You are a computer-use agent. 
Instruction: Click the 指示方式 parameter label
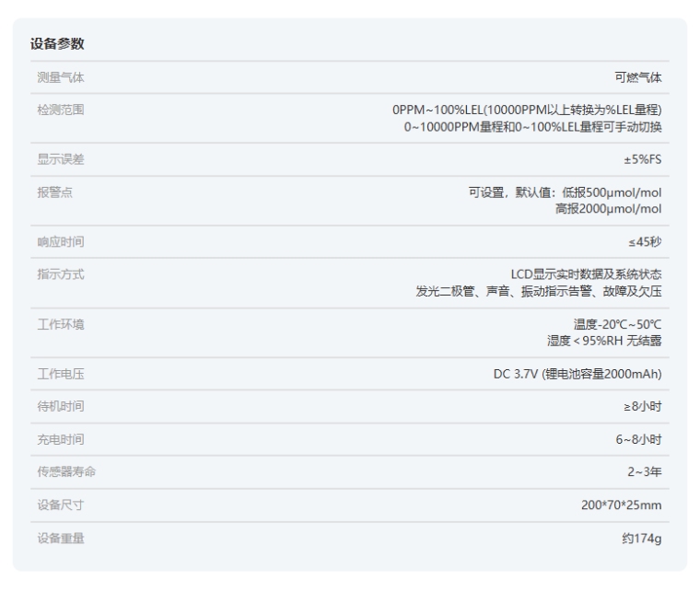pos(63,274)
